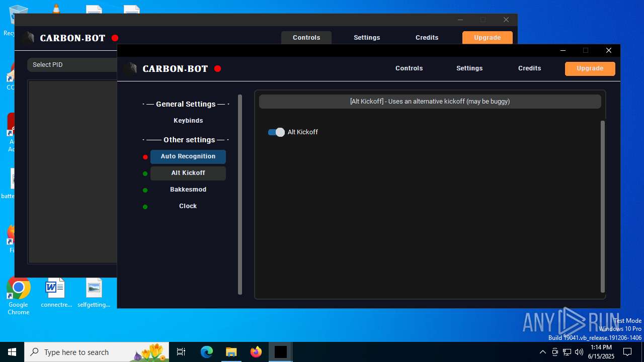Image resolution: width=644 pixels, height=362 pixels.
Task: Click the Other settings heading
Action: click(x=186, y=140)
